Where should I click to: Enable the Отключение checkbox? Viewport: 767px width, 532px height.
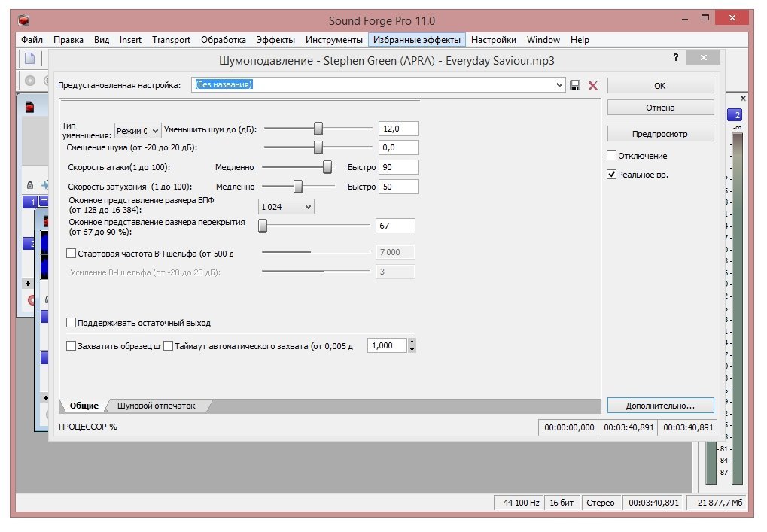tap(611, 156)
